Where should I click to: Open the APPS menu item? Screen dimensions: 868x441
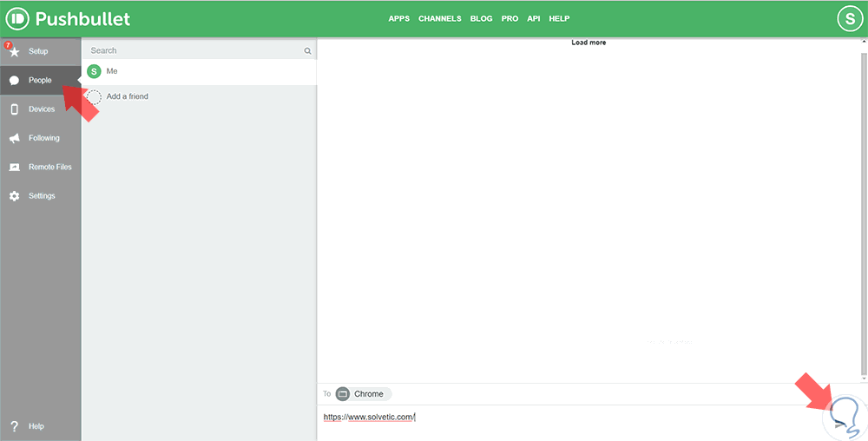point(399,19)
